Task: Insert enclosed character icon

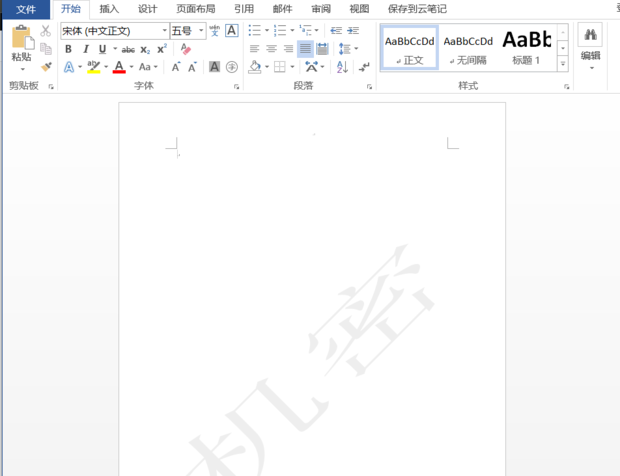Action: coord(232,67)
